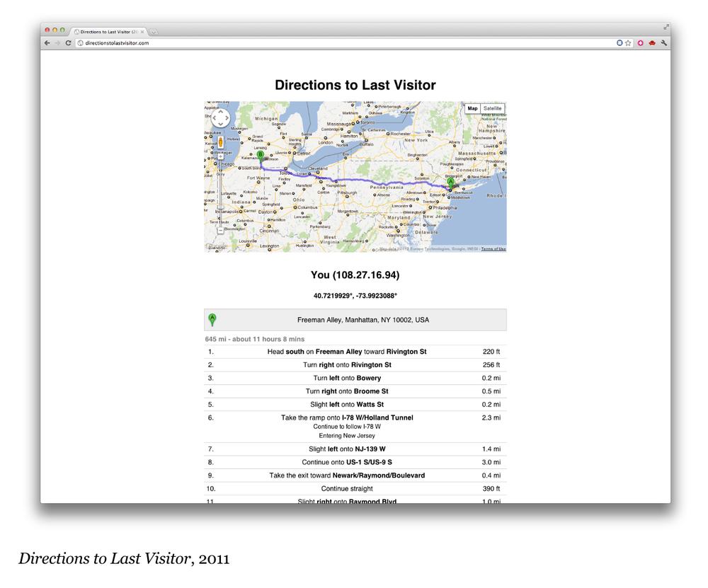Click the Washington label on the map
This screenshot has width=708, height=588.
point(398,235)
